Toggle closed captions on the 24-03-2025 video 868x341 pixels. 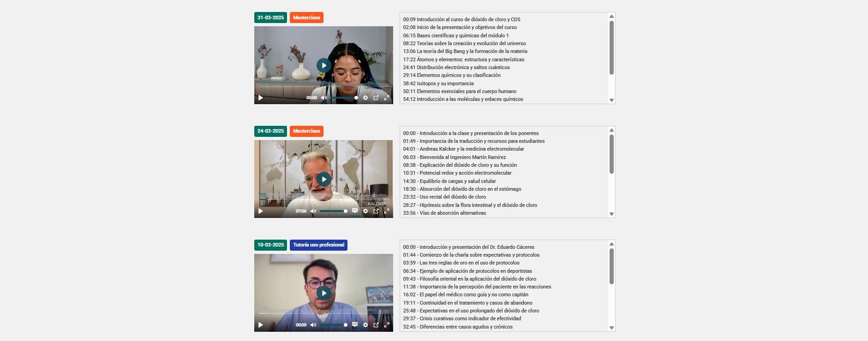(x=355, y=211)
